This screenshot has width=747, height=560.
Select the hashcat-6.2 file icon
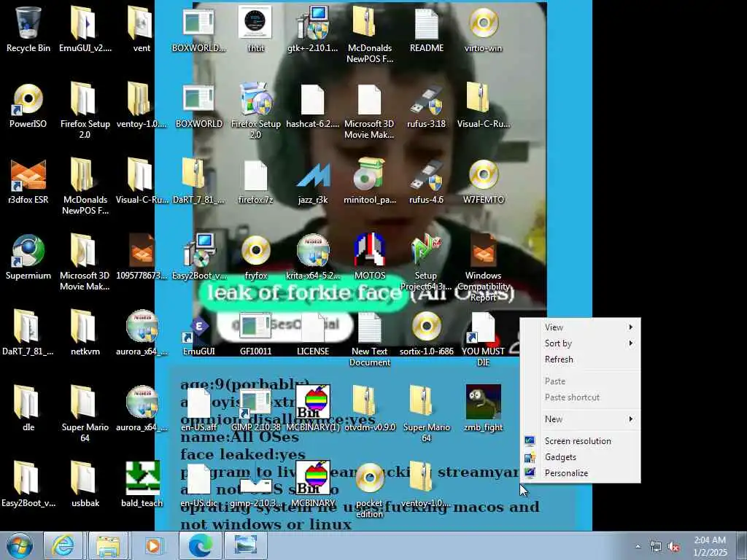point(312,105)
